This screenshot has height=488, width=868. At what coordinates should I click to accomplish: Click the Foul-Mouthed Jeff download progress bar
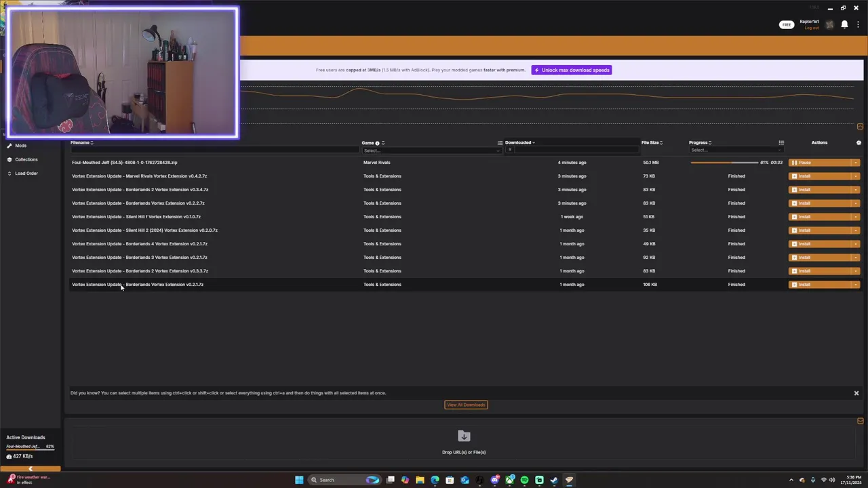724,163
